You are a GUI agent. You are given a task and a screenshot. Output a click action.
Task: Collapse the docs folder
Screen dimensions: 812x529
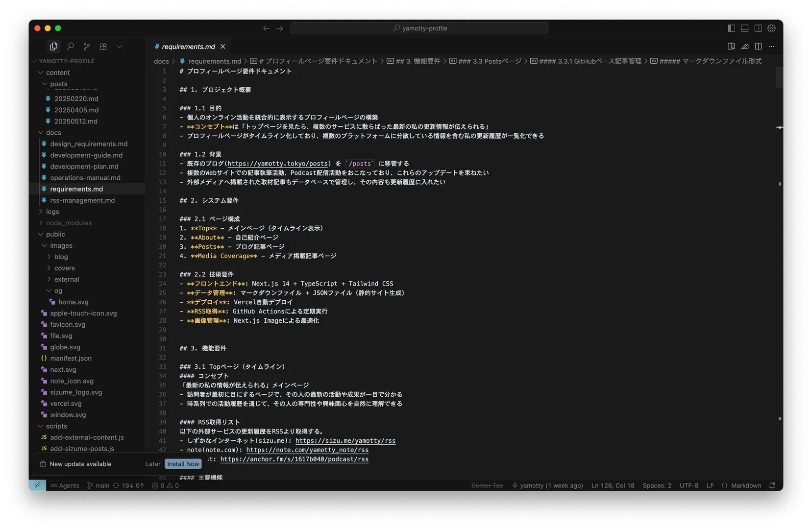coord(53,133)
